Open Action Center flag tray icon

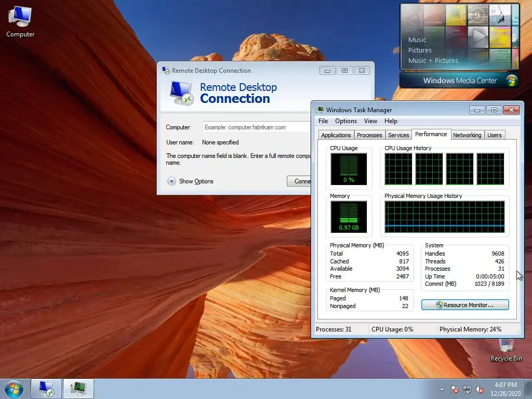[x=455, y=389]
